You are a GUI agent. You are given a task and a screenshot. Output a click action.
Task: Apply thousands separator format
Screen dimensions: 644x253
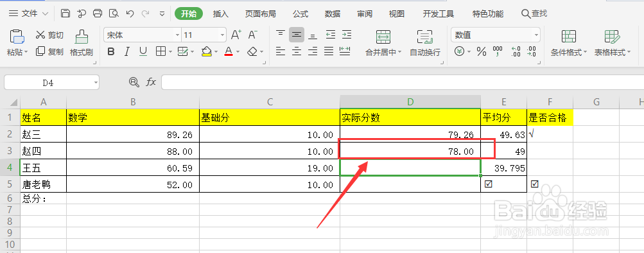point(498,51)
